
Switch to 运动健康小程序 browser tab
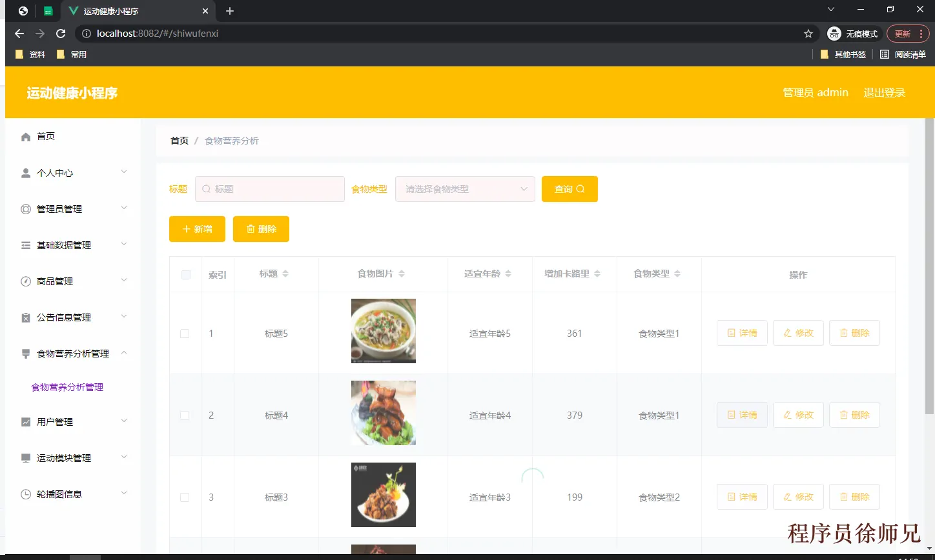pos(138,11)
